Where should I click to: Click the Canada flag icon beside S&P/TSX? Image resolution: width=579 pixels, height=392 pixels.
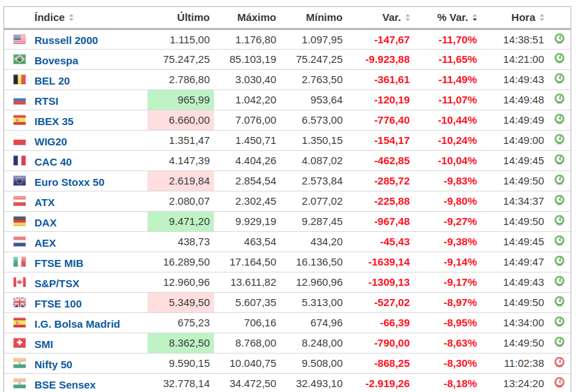pyautogui.click(x=20, y=283)
